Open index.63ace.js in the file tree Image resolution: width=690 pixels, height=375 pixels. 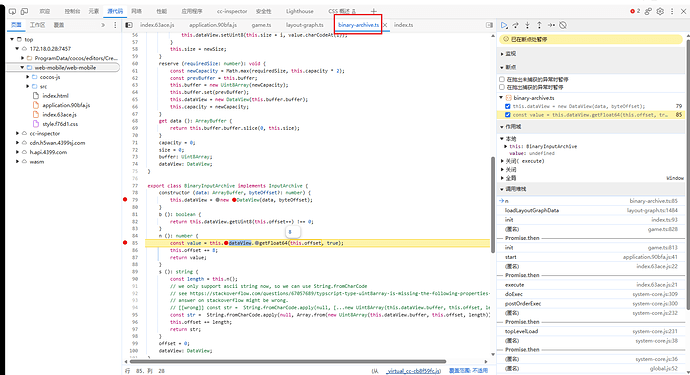click(x=59, y=114)
